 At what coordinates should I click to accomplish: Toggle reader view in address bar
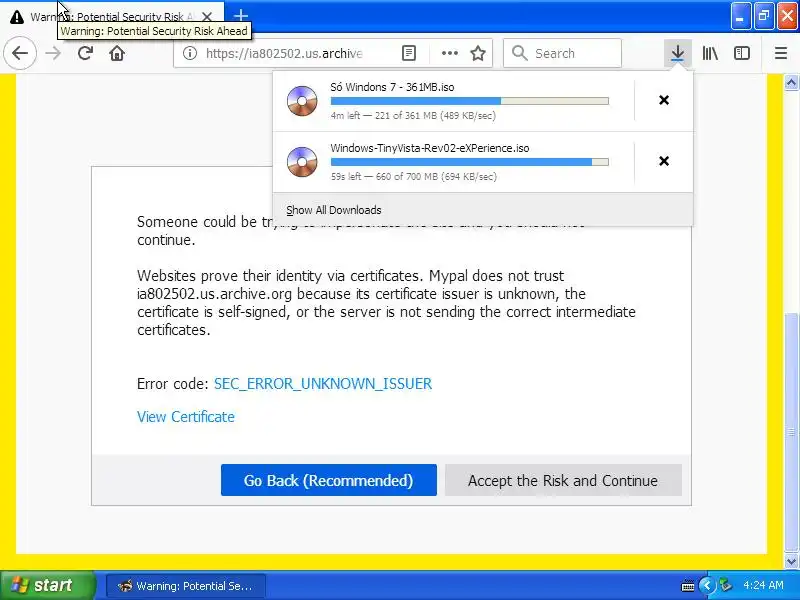[409, 53]
